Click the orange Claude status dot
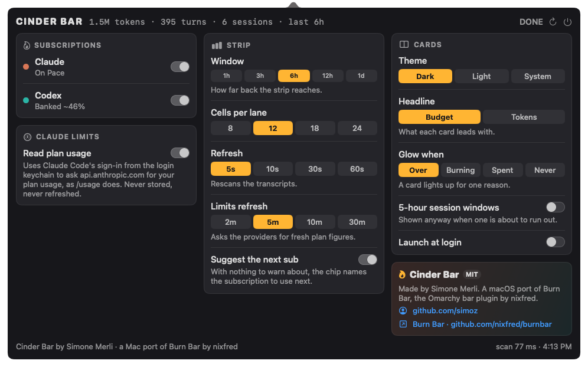588x367 pixels. (x=26, y=67)
